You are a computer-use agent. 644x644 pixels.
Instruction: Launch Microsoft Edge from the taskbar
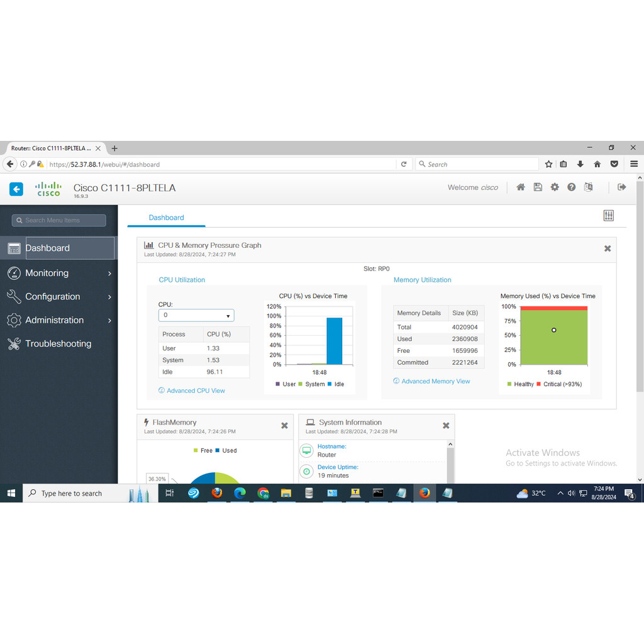pyautogui.click(x=240, y=493)
